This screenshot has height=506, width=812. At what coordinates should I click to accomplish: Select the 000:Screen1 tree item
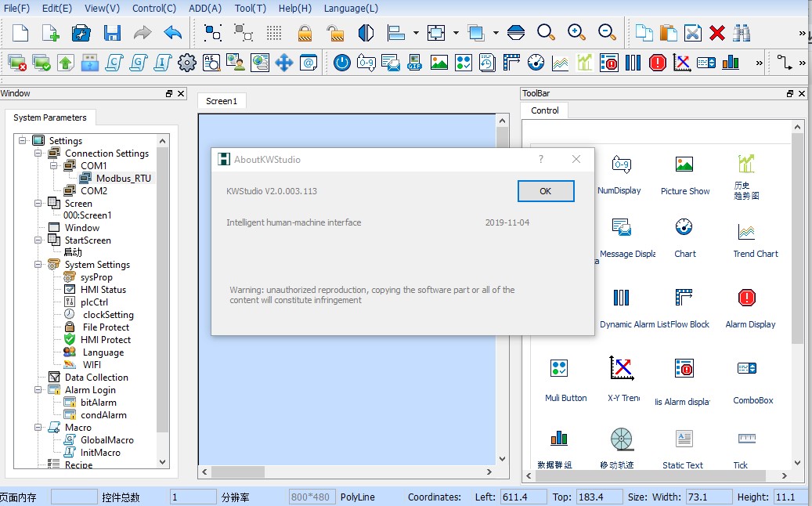[x=87, y=215]
